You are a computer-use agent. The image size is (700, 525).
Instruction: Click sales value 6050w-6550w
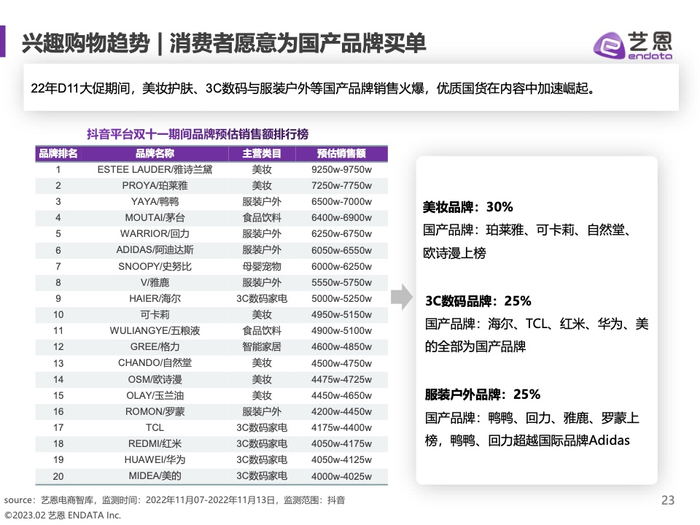(x=342, y=250)
